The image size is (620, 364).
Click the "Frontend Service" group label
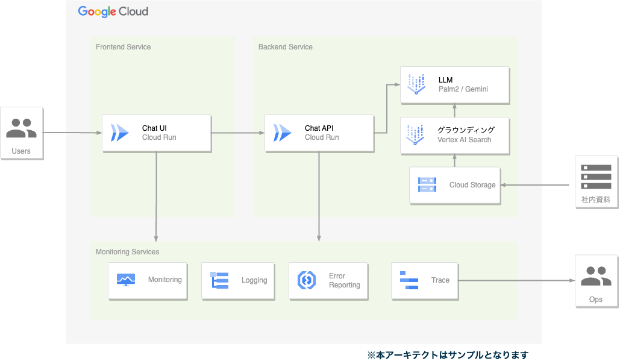point(124,47)
